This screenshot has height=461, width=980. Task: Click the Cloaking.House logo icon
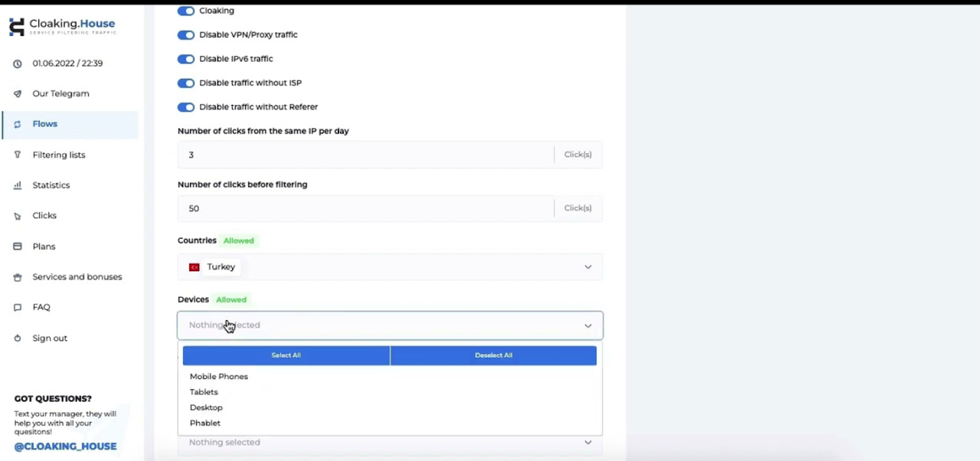coord(16,26)
